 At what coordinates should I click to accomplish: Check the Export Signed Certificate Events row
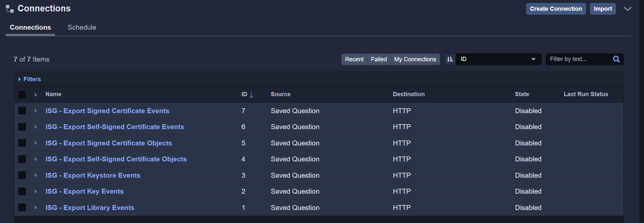point(22,111)
